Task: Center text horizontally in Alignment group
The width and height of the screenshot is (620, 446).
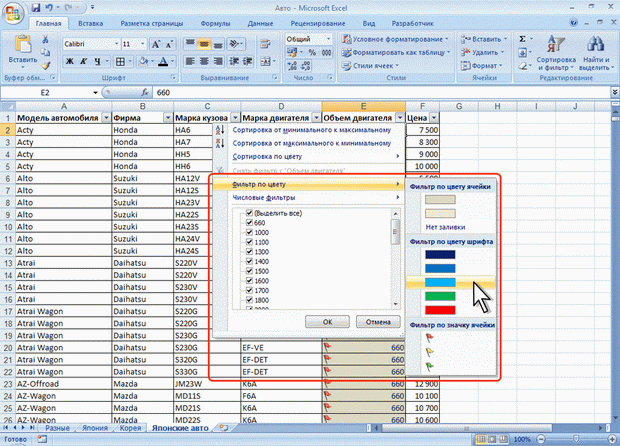Action: [204, 61]
